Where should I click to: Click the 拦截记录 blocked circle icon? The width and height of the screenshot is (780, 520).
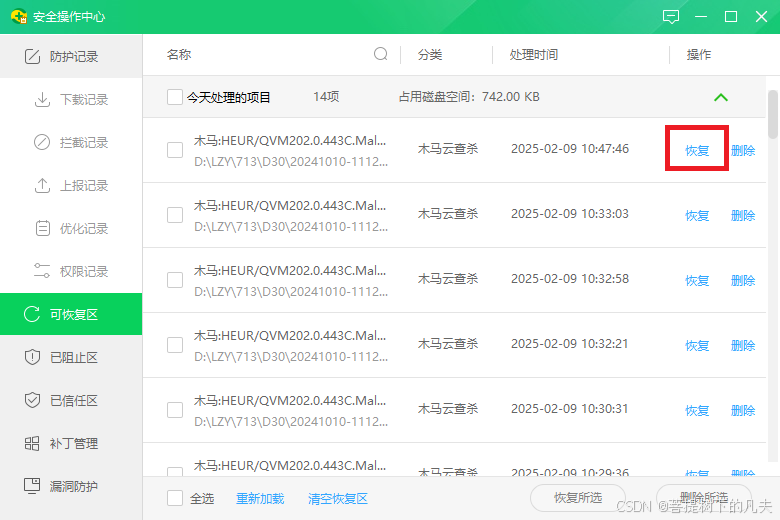42,142
